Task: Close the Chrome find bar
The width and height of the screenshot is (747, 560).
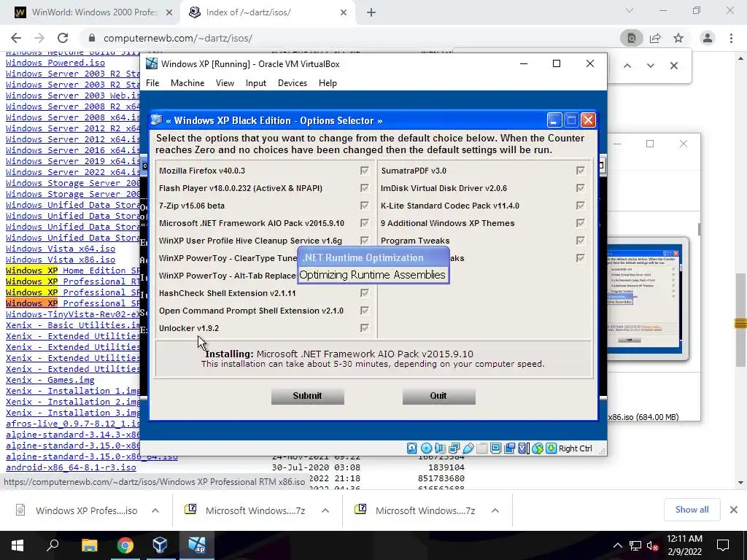Action: 673,66
